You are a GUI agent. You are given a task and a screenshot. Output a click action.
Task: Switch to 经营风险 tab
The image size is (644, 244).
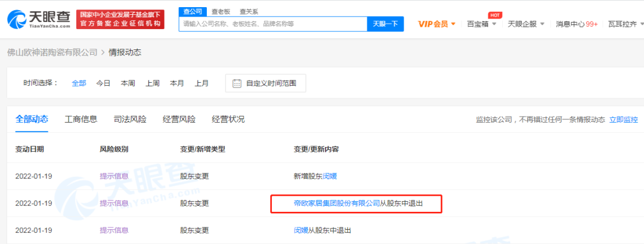click(x=179, y=120)
